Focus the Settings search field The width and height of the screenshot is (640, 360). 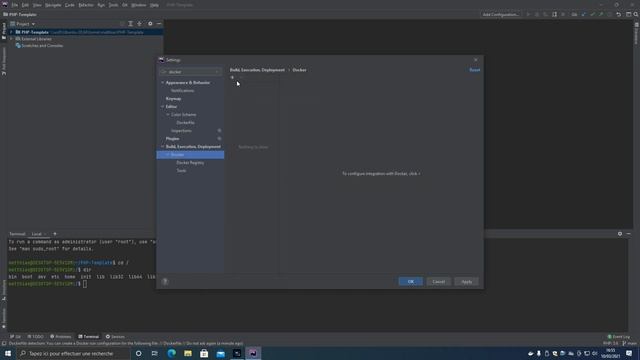tap(191, 72)
